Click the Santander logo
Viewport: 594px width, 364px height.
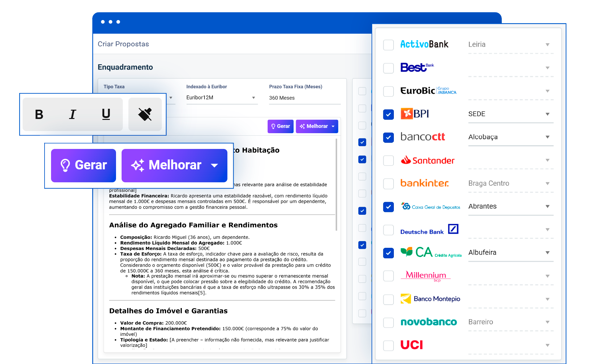point(428,160)
